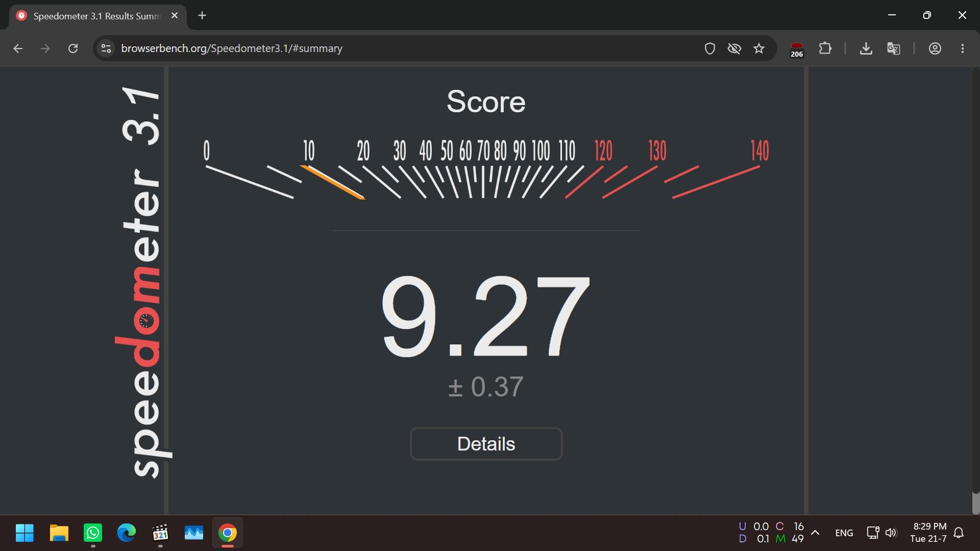980x551 pixels.
Task: Click the Score heading
Action: [486, 102]
